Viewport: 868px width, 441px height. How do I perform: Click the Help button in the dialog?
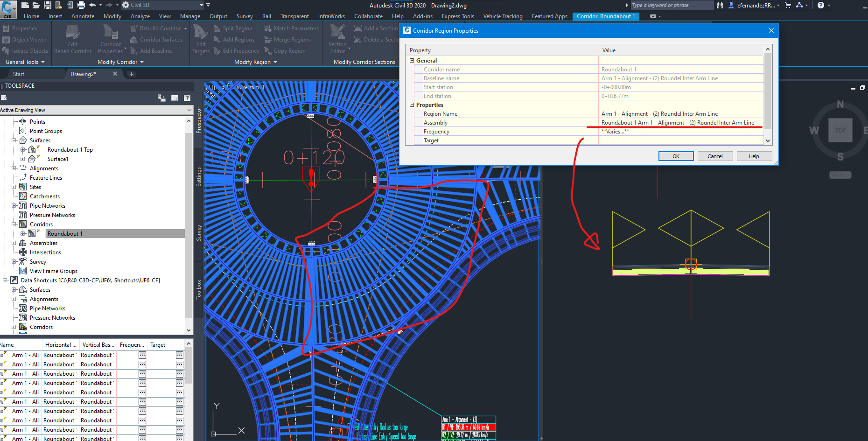pyautogui.click(x=754, y=156)
